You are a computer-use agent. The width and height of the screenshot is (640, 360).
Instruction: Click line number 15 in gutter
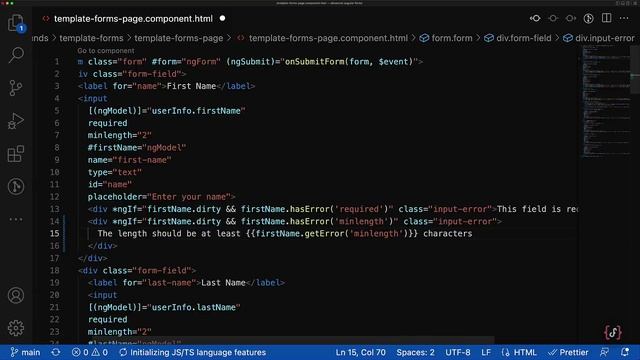54,233
